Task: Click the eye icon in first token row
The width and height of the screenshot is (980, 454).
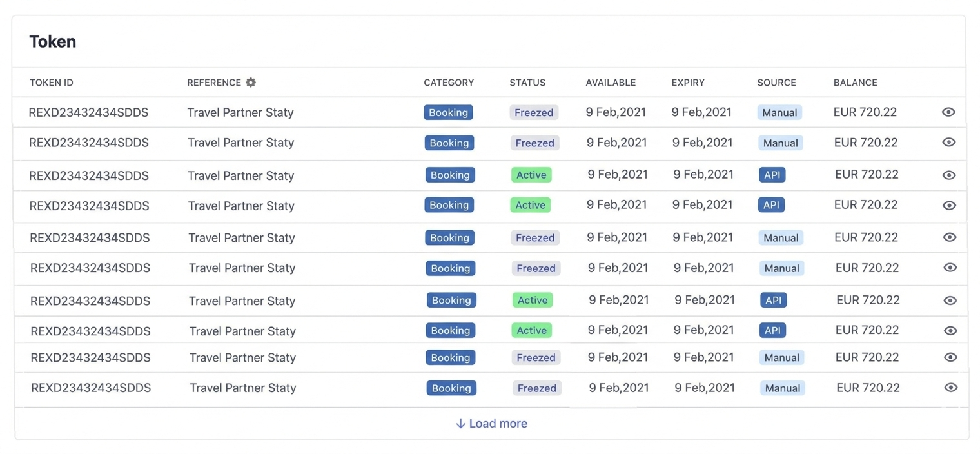Action: (948, 112)
